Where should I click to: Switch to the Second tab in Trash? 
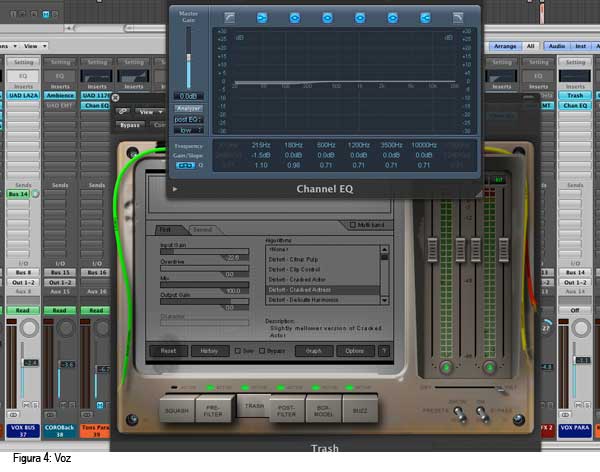coord(203,230)
